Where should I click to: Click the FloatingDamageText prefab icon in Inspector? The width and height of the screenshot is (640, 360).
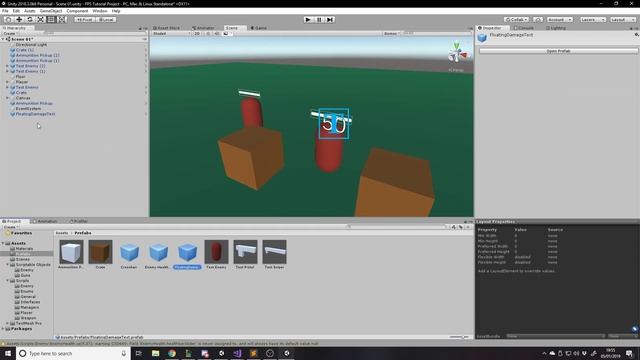[482, 37]
